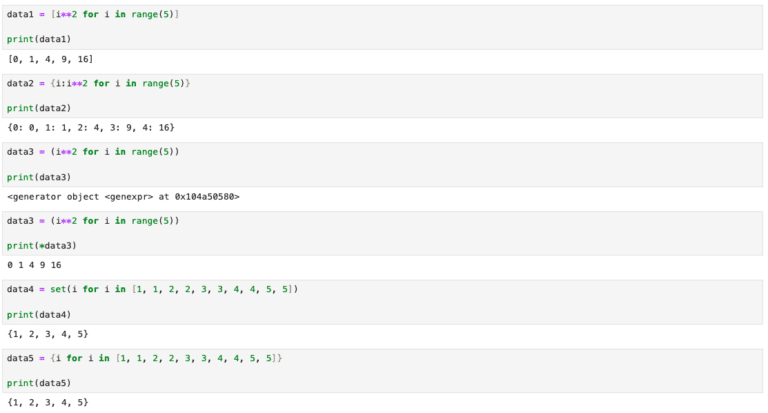Image resolution: width=768 pixels, height=413 pixels.
Task: Click the generator object output text
Action: point(123,197)
